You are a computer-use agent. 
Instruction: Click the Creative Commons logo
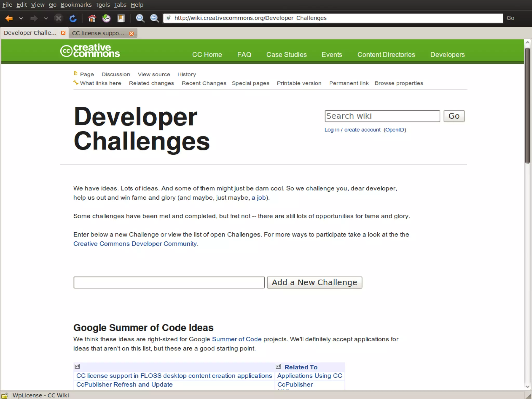tap(90, 51)
